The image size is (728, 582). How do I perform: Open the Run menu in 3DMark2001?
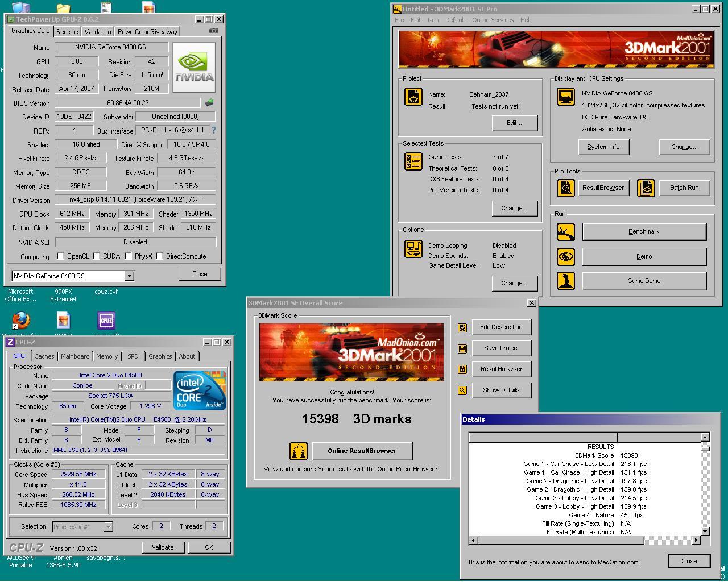point(433,20)
